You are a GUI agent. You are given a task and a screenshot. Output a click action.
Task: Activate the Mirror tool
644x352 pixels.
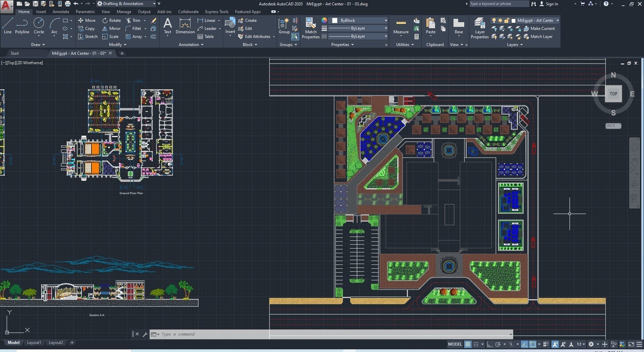[x=111, y=29]
